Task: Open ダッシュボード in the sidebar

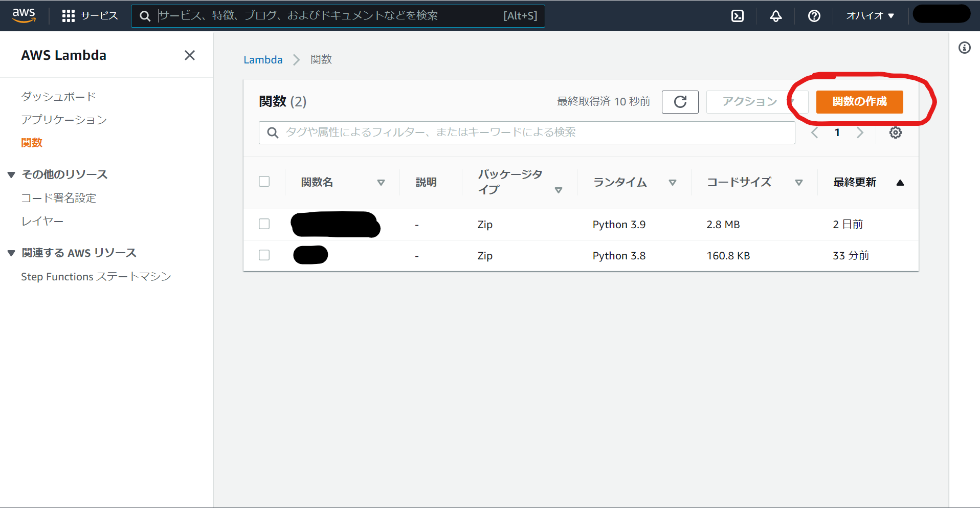Action: coord(58,97)
